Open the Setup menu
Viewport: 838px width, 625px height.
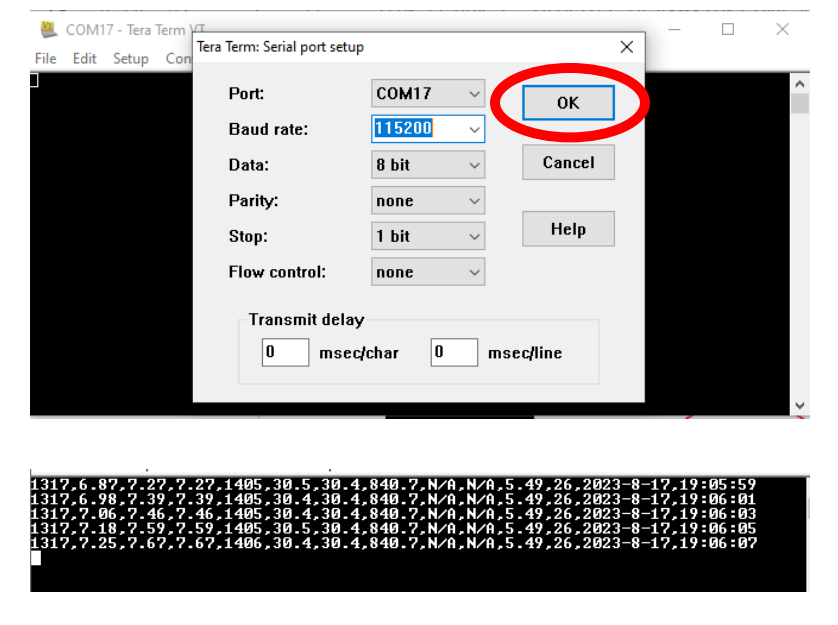pyautogui.click(x=130, y=58)
